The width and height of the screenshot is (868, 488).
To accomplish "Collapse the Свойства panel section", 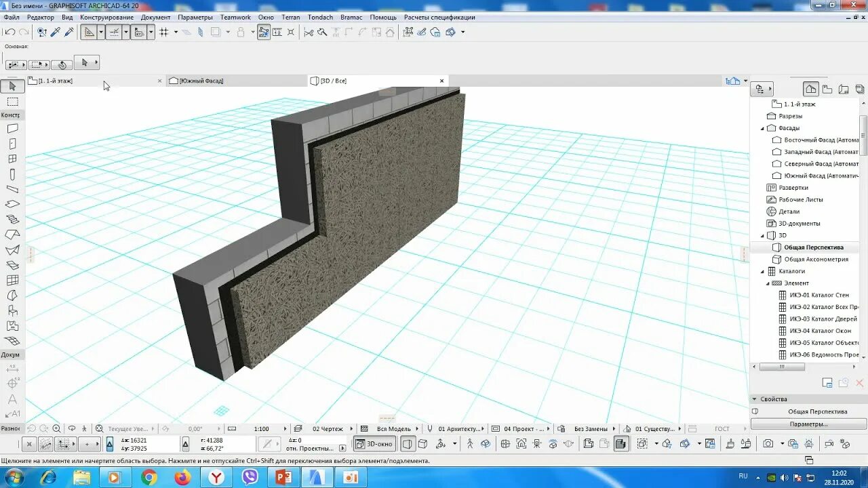I will click(x=755, y=399).
